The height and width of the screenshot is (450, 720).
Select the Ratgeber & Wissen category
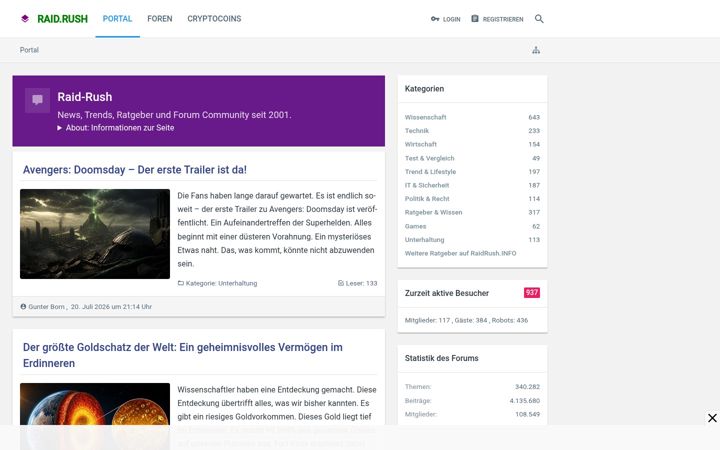(433, 212)
